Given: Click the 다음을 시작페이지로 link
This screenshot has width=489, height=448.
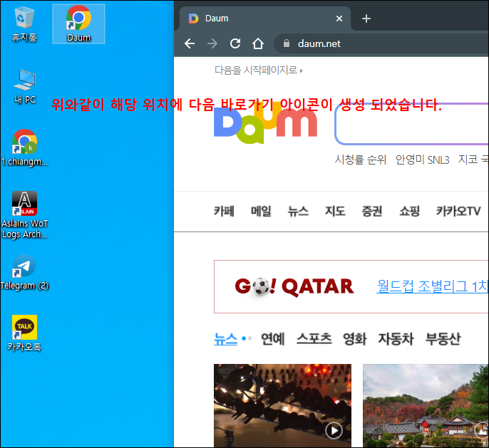Looking at the screenshot, I should (259, 70).
